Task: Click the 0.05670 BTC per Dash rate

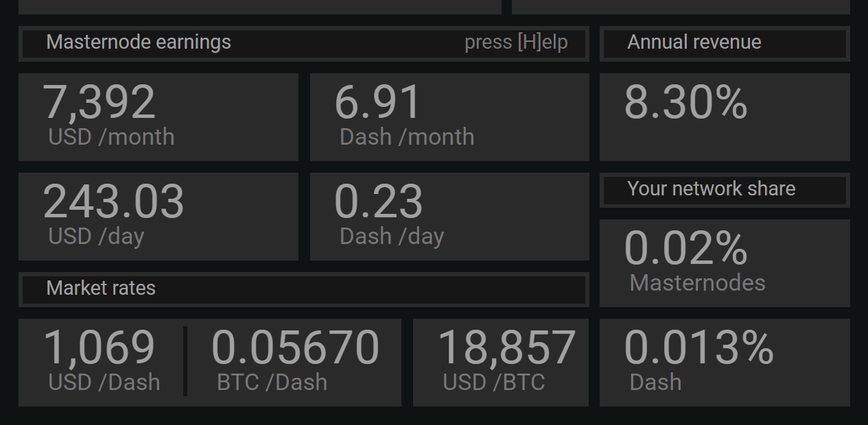Action: [295, 348]
